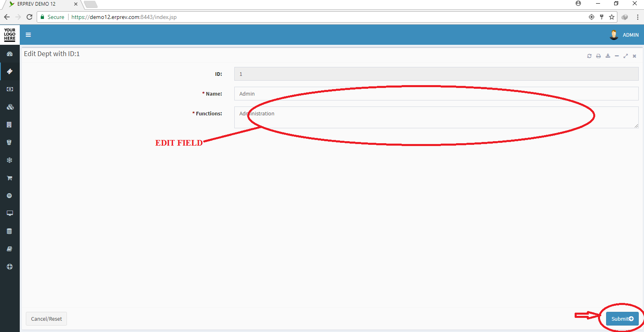This screenshot has width=644, height=332.
Task: Print the Edit Dept panel
Action: coord(598,56)
